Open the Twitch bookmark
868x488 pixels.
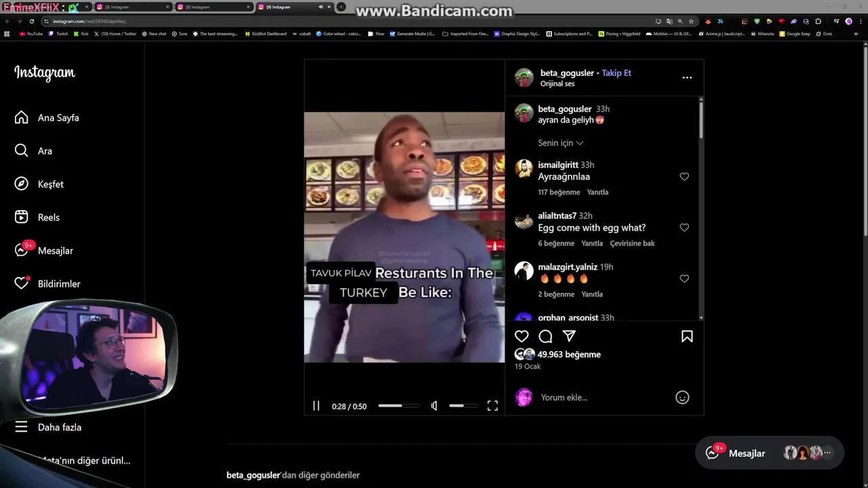(x=58, y=34)
